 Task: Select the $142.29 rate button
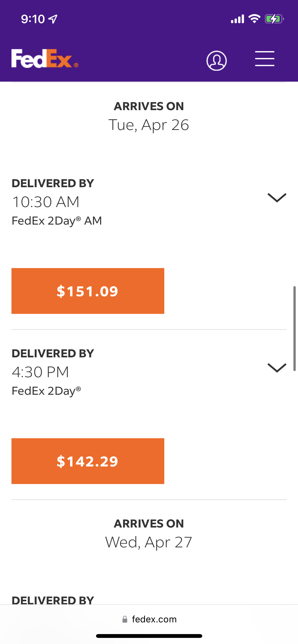pyautogui.click(x=88, y=461)
